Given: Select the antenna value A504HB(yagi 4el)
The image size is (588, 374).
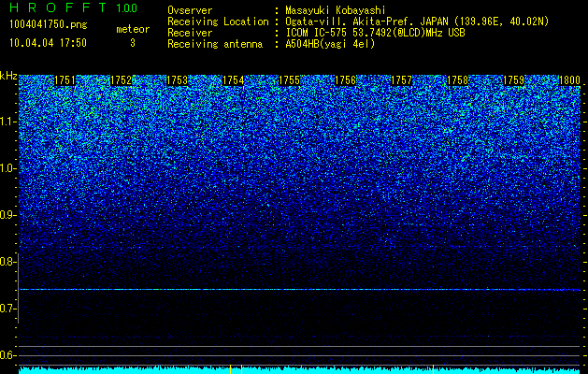Looking at the screenshot, I should coord(330,44).
